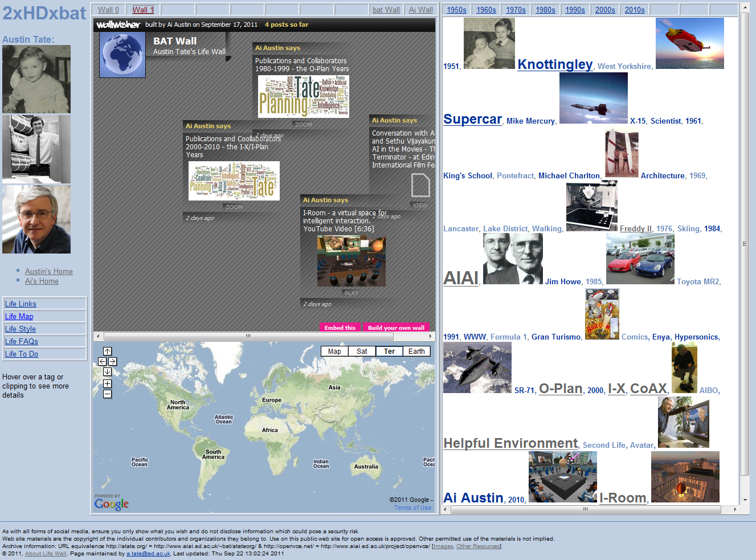Open the bat Wall tab
The image size is (756, 560).
pos(386,10)
